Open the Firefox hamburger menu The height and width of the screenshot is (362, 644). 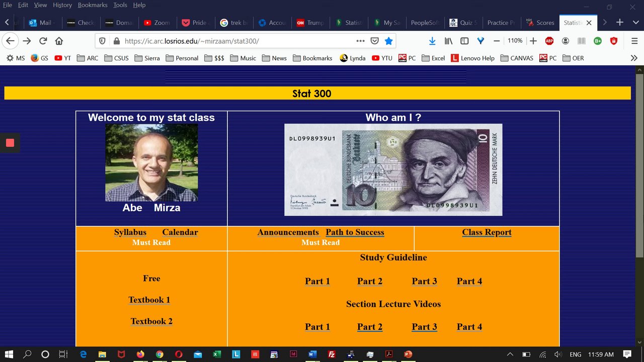click(634, 41)
